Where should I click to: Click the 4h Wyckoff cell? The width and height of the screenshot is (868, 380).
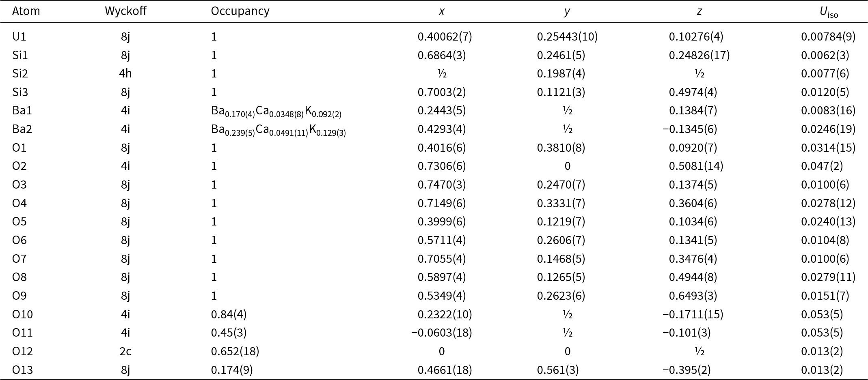pyautogui.click(x=125, y=74)
